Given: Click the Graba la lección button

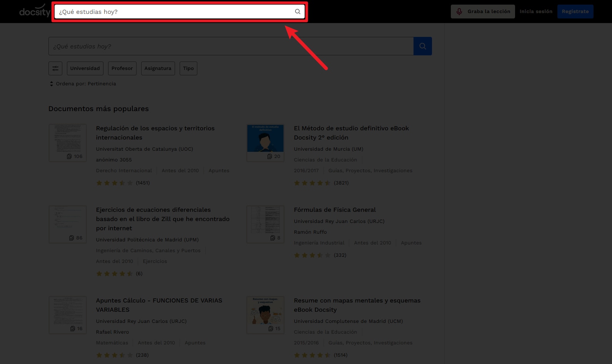Looking at the screenshot, I should tap(483, 12).
